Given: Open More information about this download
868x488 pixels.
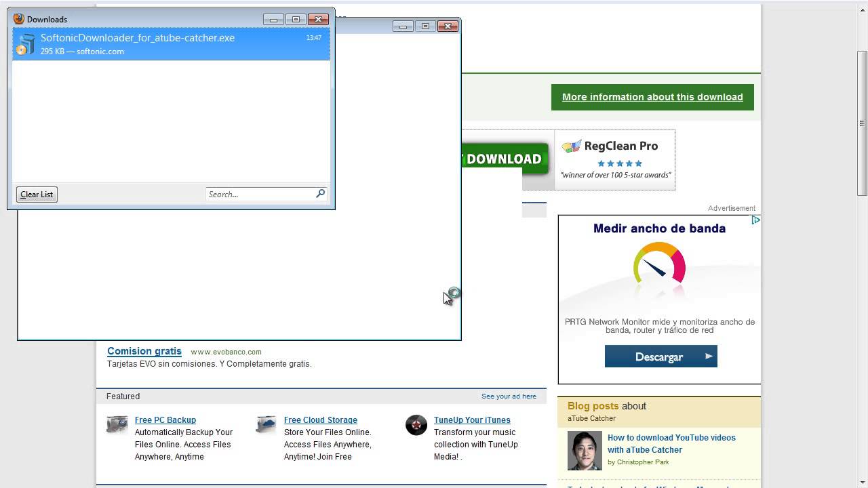Looking at the screenshot, I should 652,97.
